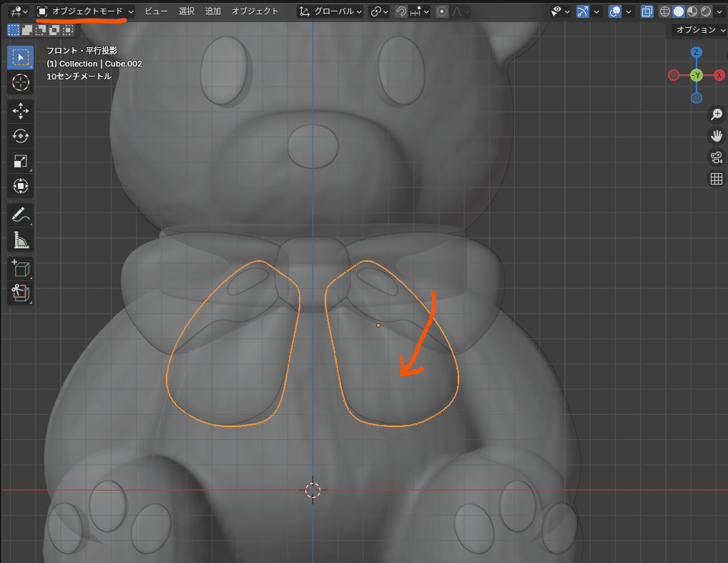
Task: Open the グローバル orientation dropdown
Action: click(330, 11)
